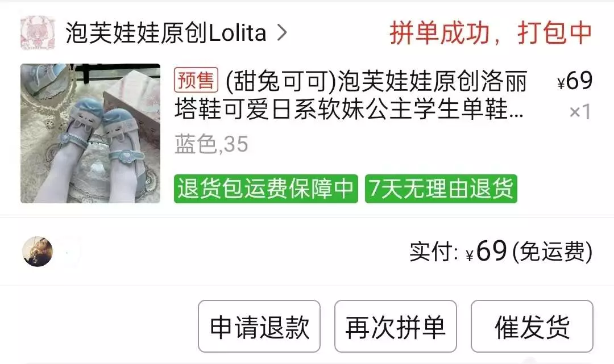Click the ¥69 item price label
This screenshot has width=614, height=364.
[x=574, y=81]
